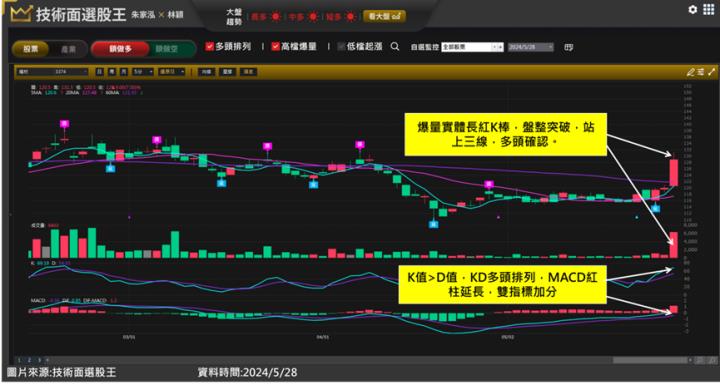Click the horizontal chart scrollbar thumb

pyautogui.click(x=650, y=360)
